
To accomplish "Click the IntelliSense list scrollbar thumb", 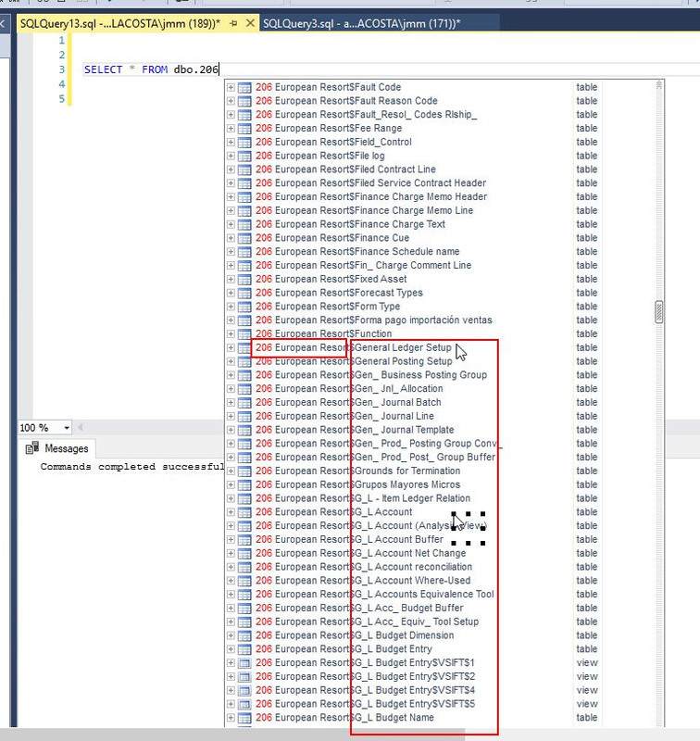I will pos(658,312).
